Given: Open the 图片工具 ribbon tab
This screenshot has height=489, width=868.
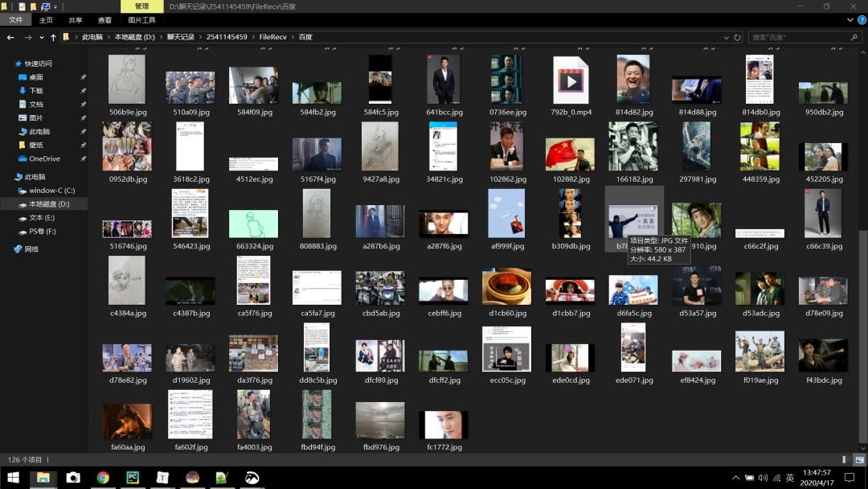Looking at the screenshot, I should coord(141,20).
